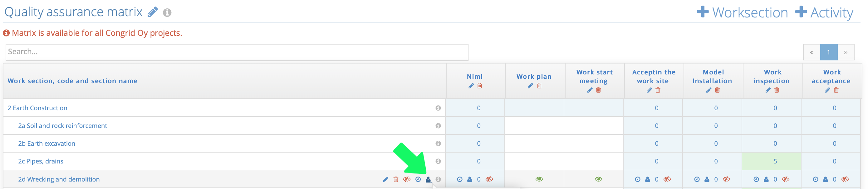Delete the Work start meeting column

click(x=598, y=90)
